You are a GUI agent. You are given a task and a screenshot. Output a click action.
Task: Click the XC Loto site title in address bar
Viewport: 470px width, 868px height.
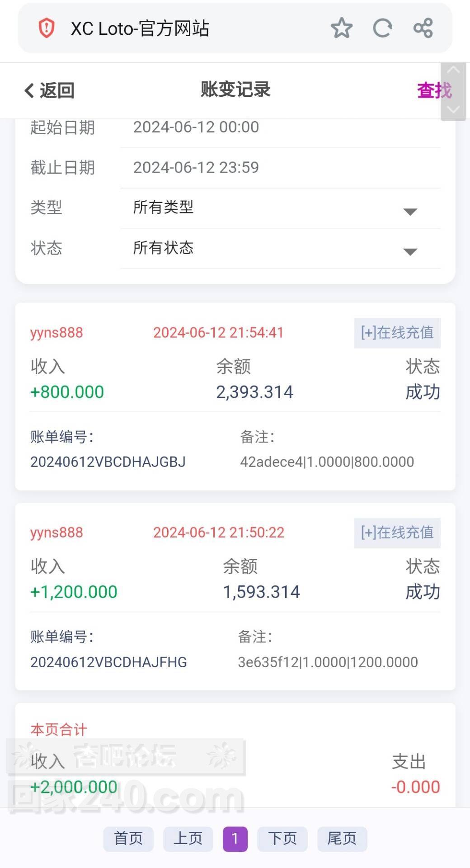point(140,28)
